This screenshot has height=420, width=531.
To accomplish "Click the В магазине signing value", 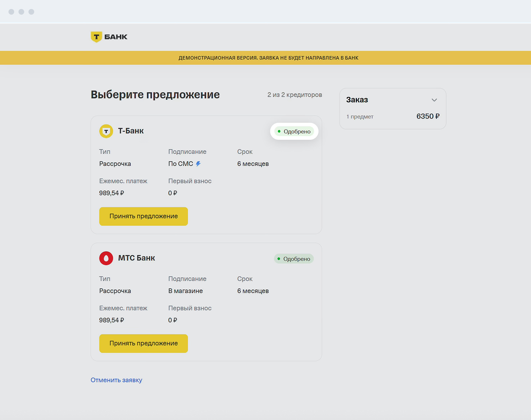I will click(186, 291).
